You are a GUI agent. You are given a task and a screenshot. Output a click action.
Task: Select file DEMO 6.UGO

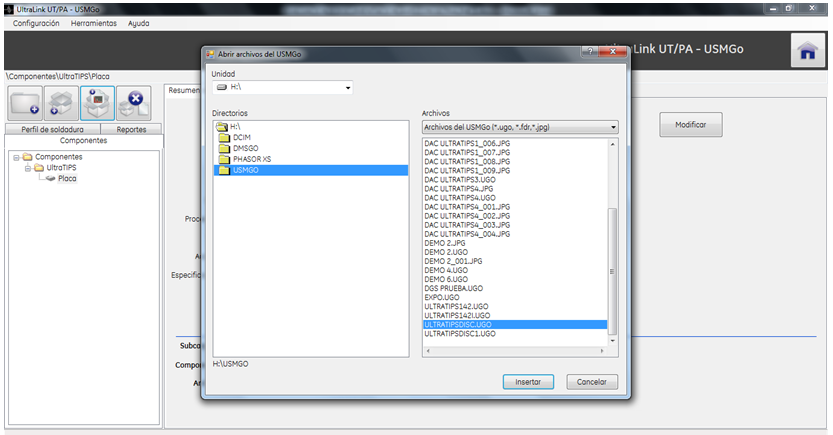[446, 279]
